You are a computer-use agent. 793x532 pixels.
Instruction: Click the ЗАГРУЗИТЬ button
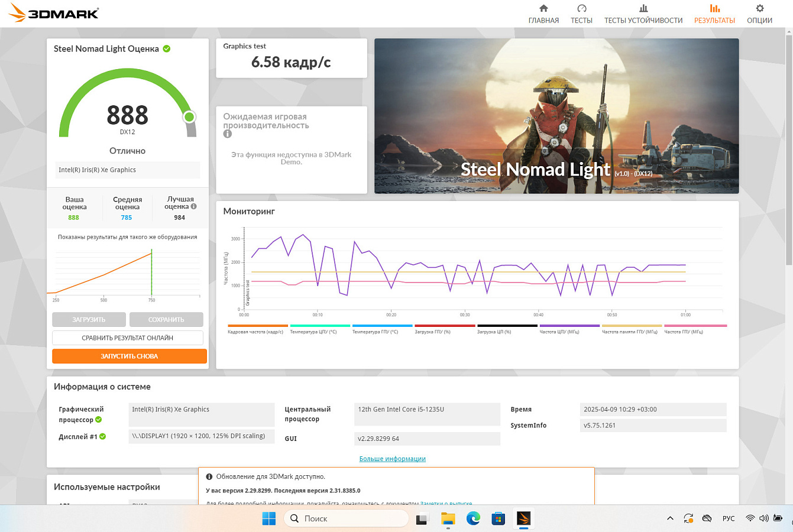[x=89, y=319]
